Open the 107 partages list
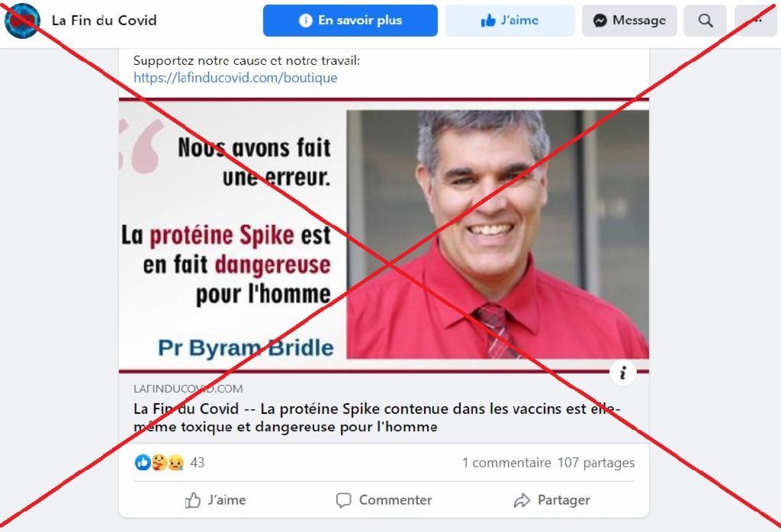The height and width of the screenshot is (532, 781). [596, 463]
